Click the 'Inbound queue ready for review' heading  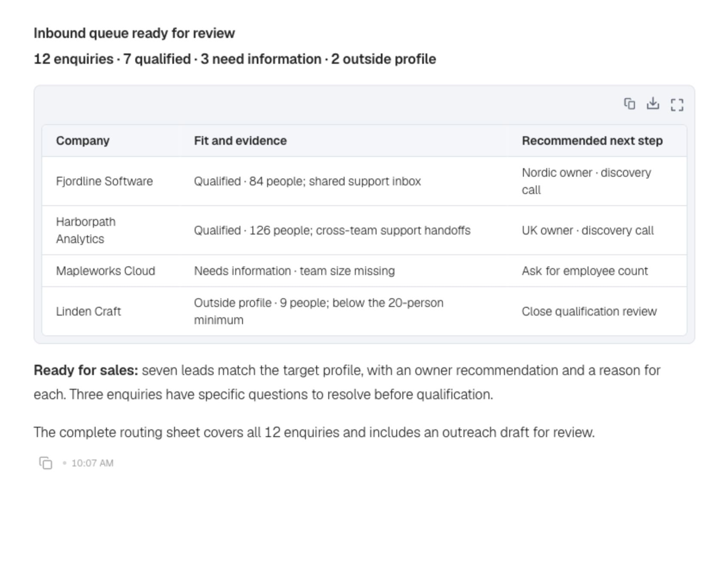tap(134, 33)
